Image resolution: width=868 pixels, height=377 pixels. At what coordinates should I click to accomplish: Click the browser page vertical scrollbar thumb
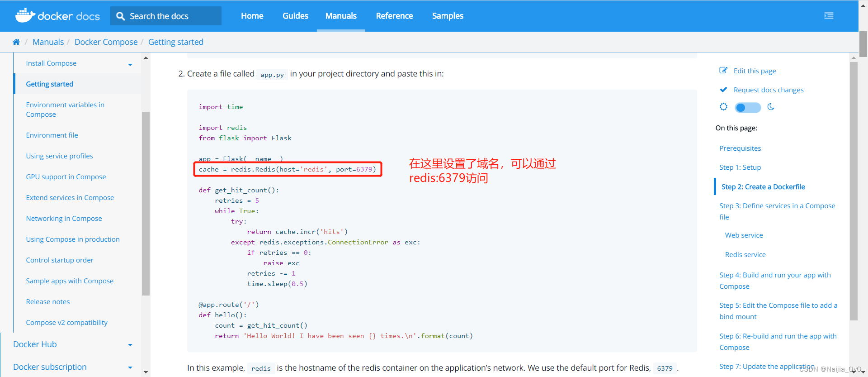(x=863, y=44)
